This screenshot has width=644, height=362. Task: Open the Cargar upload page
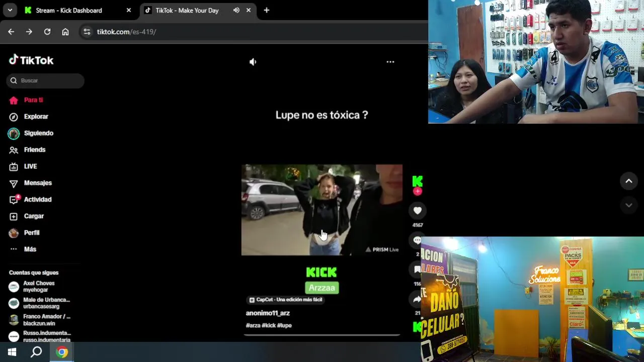click(34, 216)
